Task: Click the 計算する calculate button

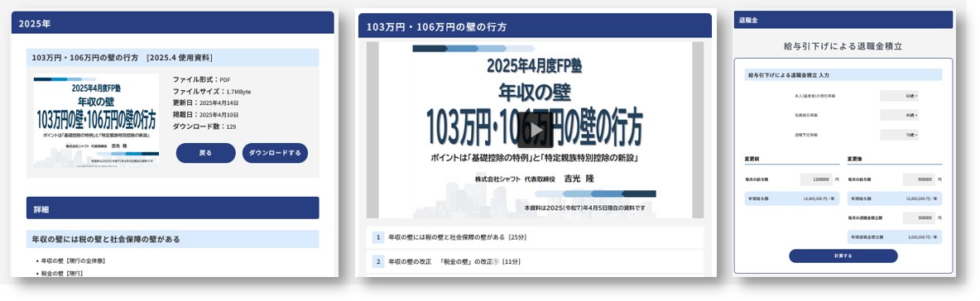Action: (x=843, y=256)
